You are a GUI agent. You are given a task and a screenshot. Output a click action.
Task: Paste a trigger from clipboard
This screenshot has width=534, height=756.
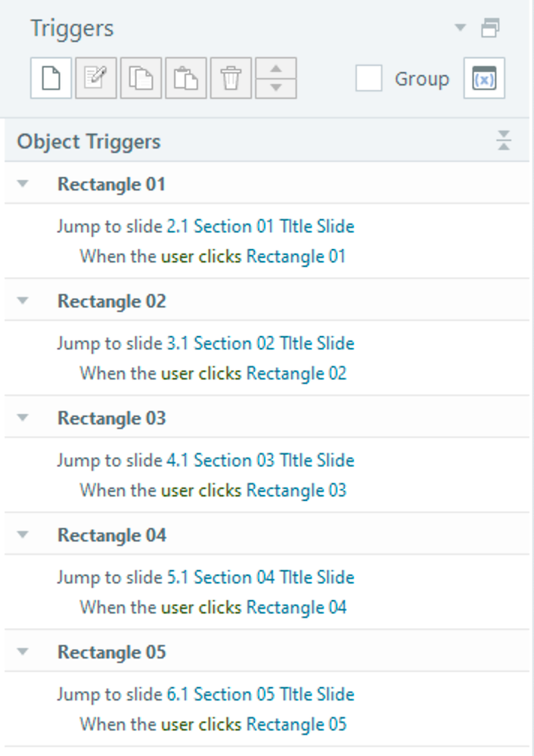pos(186,79)
